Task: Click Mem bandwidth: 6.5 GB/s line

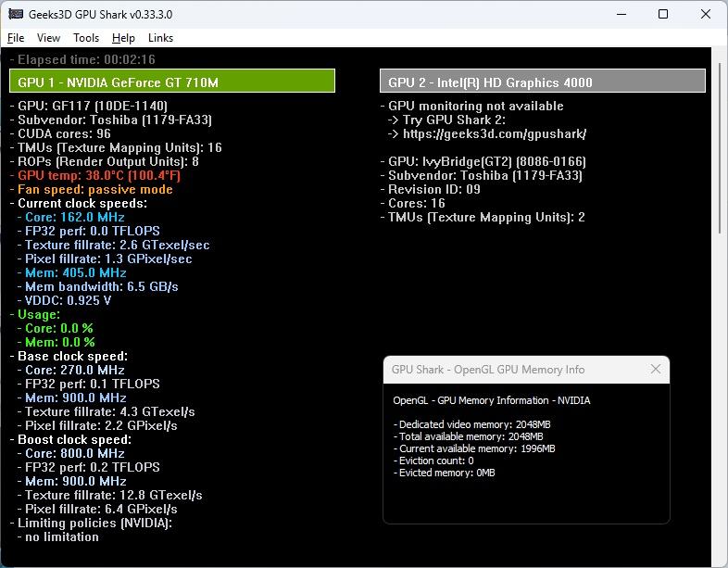Action: (x=97, y=287)
